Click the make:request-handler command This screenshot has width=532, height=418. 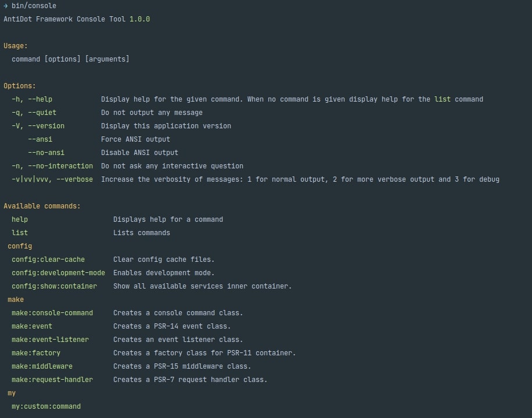pyautogui.click(x=52, y=380)
